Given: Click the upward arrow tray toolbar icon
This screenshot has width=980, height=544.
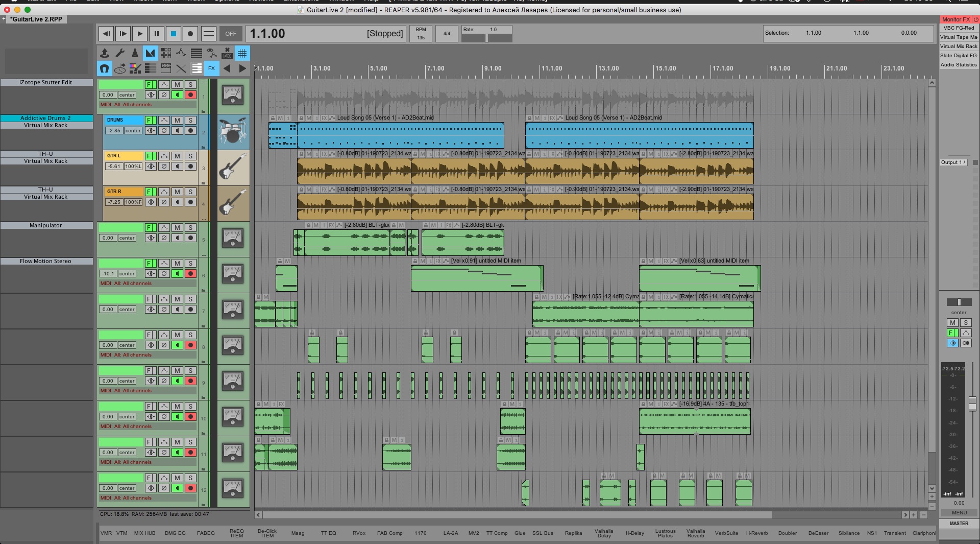Looking at the screenshot, I should pyautogui.click(x=105, y=53).
